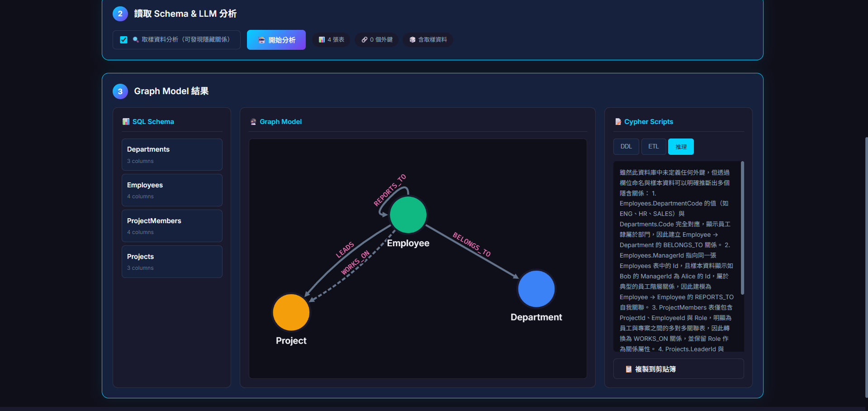Click the 開始分析 start analysis button
The width and height of the screenshot is (868, 411).
point(276,40)
